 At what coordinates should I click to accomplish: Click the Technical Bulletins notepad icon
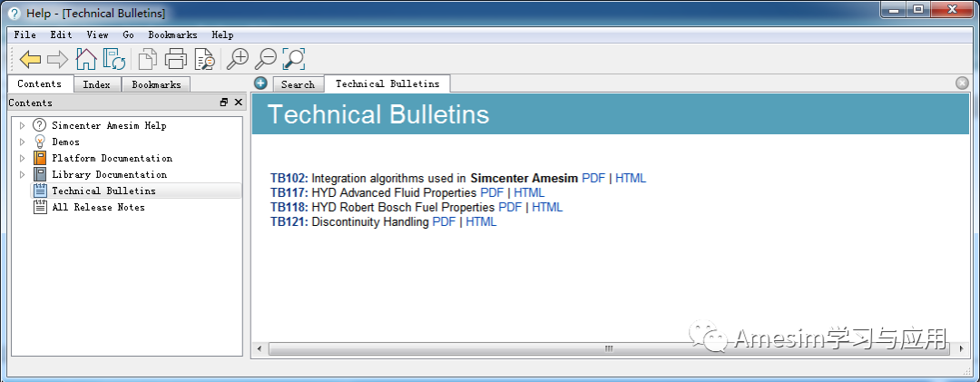(x=40, y=190)
